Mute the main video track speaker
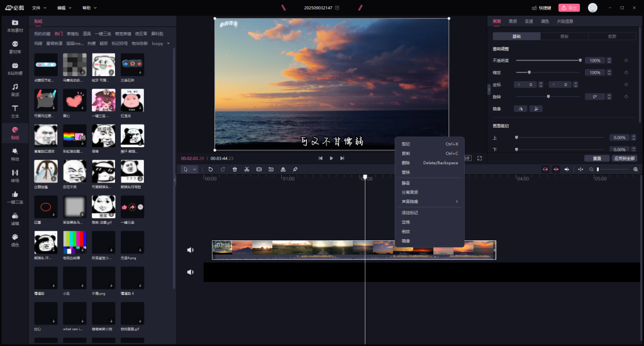 click(x=191, y=250)
